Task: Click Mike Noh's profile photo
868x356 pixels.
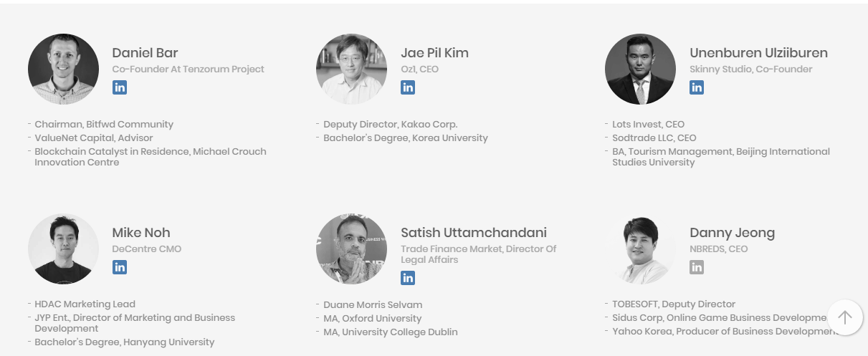Action: click(x=63, y=249)
